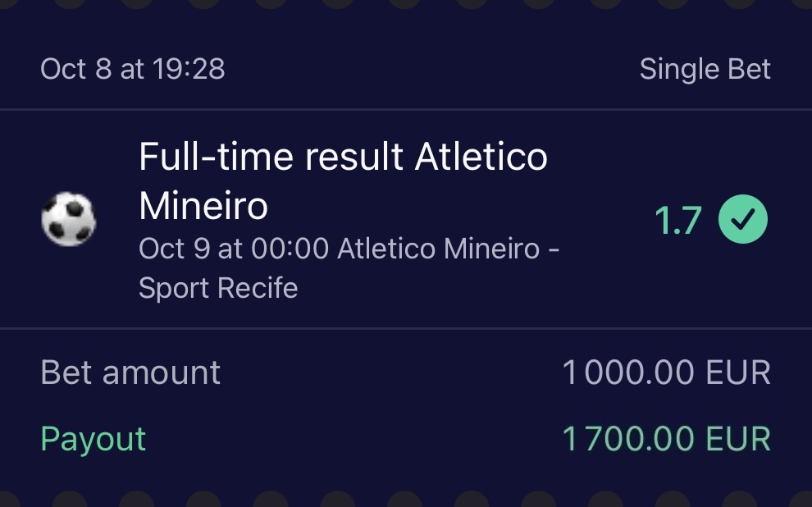812x507 pixels.
Task: Select the words Full-time result
Action: (x=271, y=156)
